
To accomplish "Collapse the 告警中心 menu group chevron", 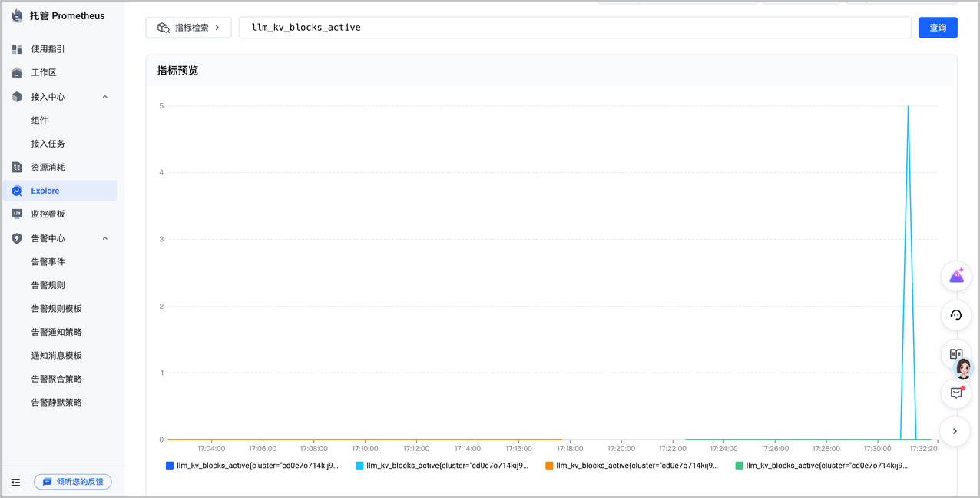I will coord(105,238).
